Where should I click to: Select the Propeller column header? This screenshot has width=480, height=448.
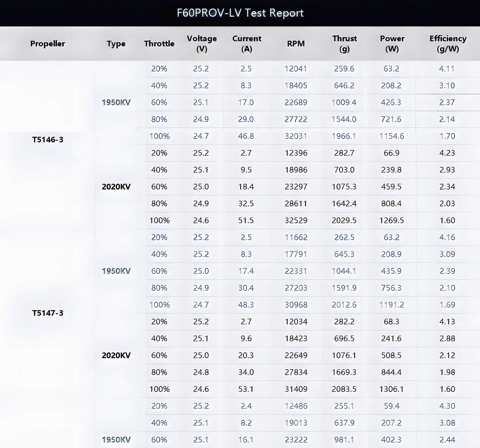tap(48, 44)
